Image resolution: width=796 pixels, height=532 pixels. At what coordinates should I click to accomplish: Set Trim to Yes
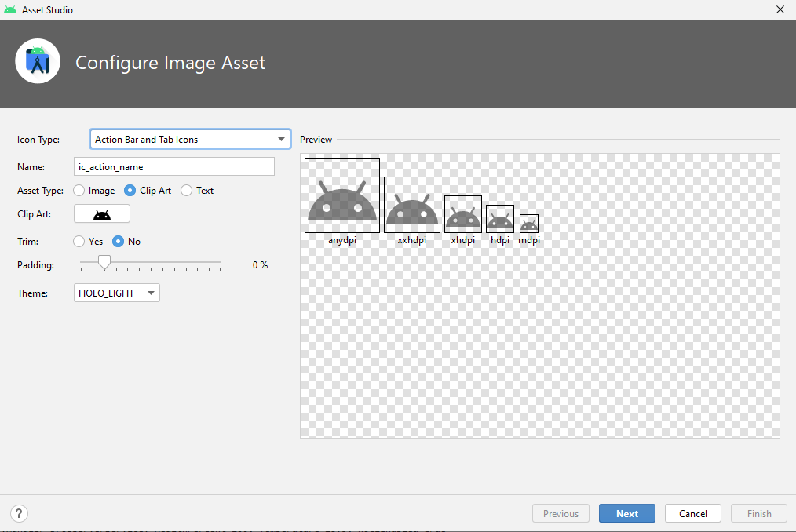[x=79, y=241]
